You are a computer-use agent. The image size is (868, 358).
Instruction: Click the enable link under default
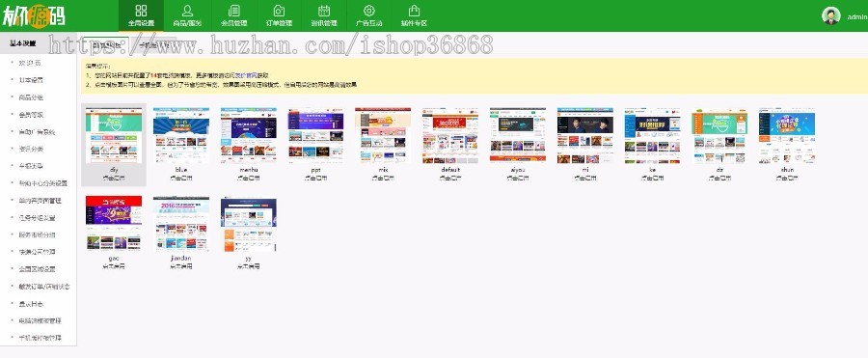click(450, 179)
